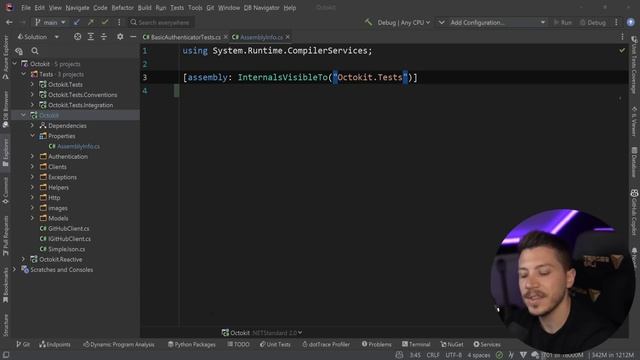The height and width of the screenshot is (360, 640).
Task: Collapse the Octokit solution root node
Action: click(15, 64)
